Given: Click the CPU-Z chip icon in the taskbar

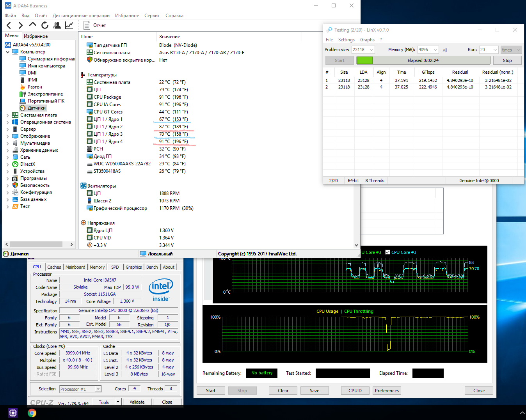Looking at the screenshot, I should tap(13, 413).
